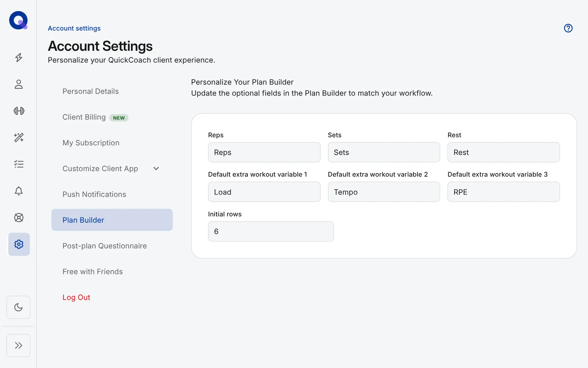Click the Rest input field
The width and height of the screenshot is (588, 368).
(x=503, y=152)
